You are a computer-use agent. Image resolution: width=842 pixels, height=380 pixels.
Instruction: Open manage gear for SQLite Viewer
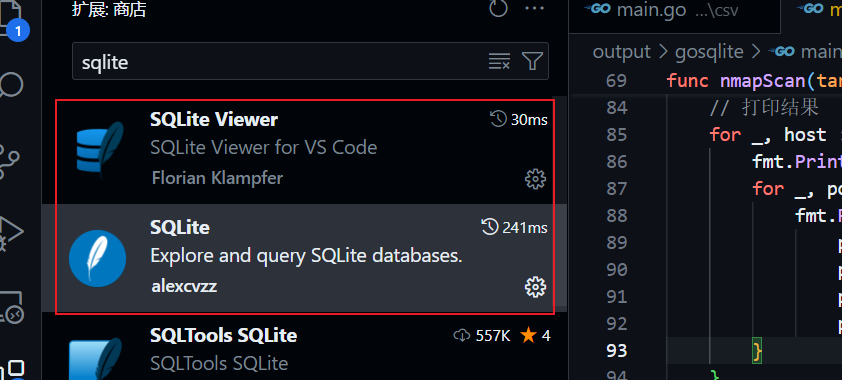tap(535, 179)
